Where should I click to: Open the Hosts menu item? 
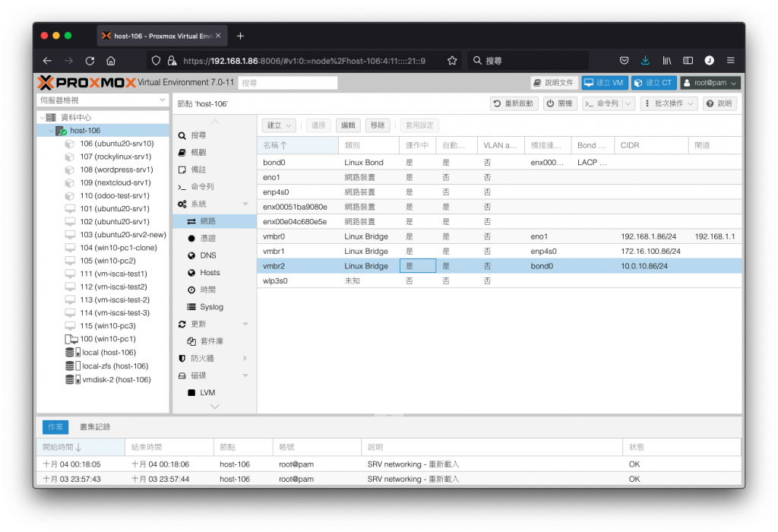click(x=213, y=272)
